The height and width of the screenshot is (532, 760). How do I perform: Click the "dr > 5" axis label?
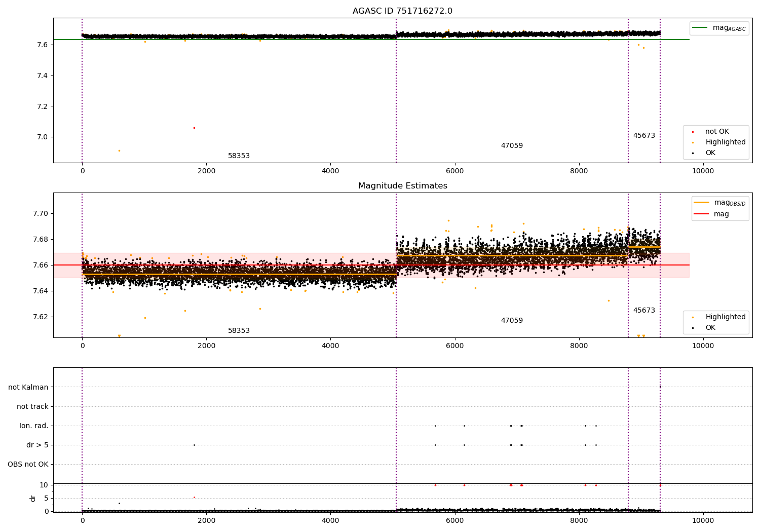pos(37,445)
